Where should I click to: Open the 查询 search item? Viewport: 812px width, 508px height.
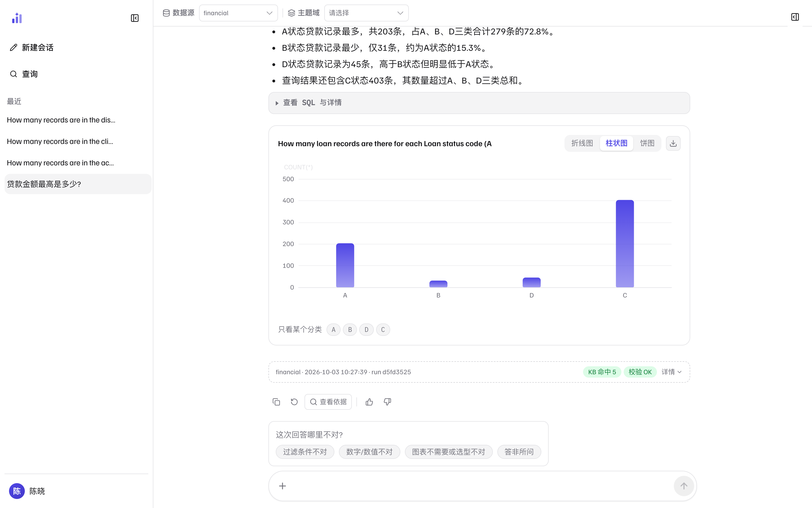point(23,74)
